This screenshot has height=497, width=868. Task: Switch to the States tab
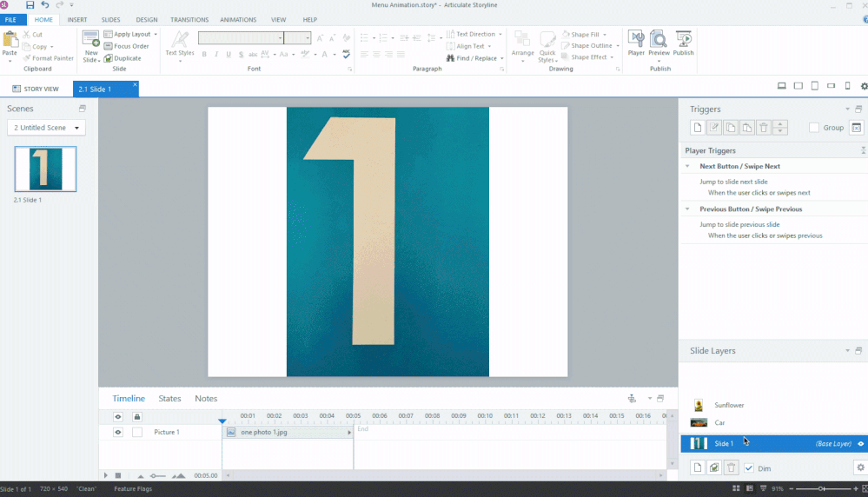[x=169, y=399]
